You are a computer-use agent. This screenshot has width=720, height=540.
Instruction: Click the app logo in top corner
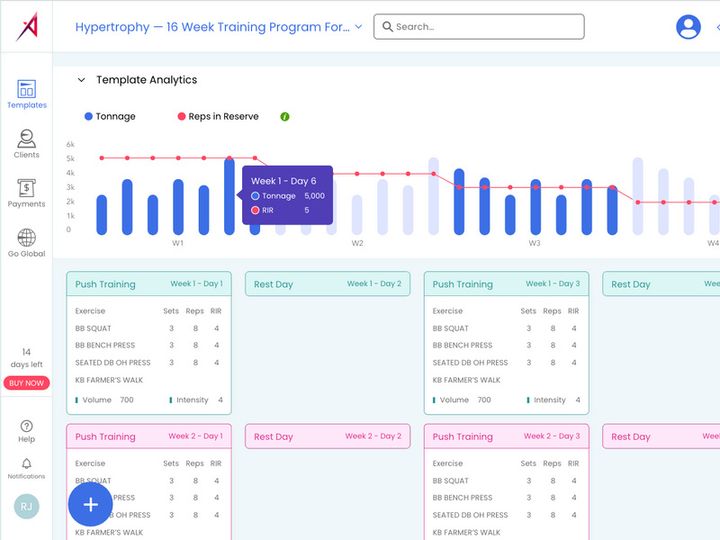point(27,26)
